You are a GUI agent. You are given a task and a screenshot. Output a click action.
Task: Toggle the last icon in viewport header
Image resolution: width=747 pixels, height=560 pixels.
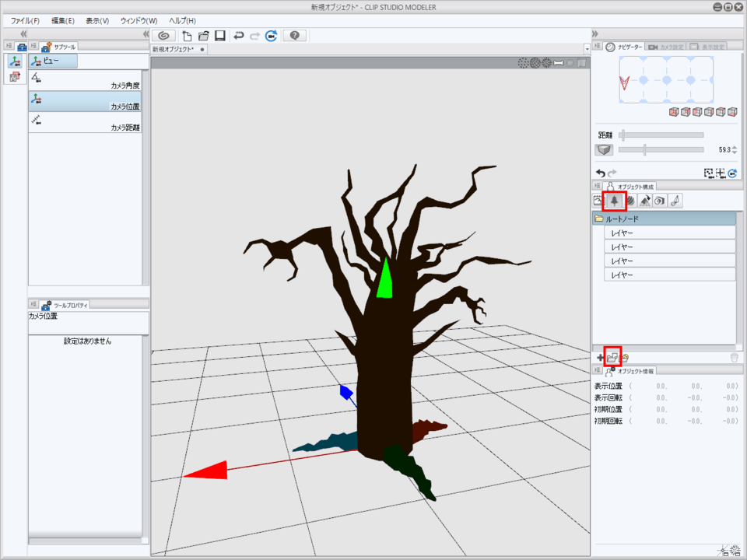[x=582, y=63]
